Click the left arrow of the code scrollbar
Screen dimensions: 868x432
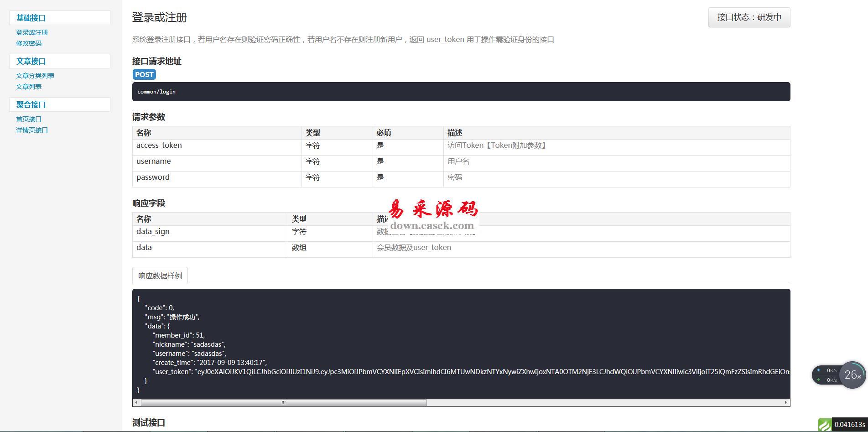click(x=136, y=402)
